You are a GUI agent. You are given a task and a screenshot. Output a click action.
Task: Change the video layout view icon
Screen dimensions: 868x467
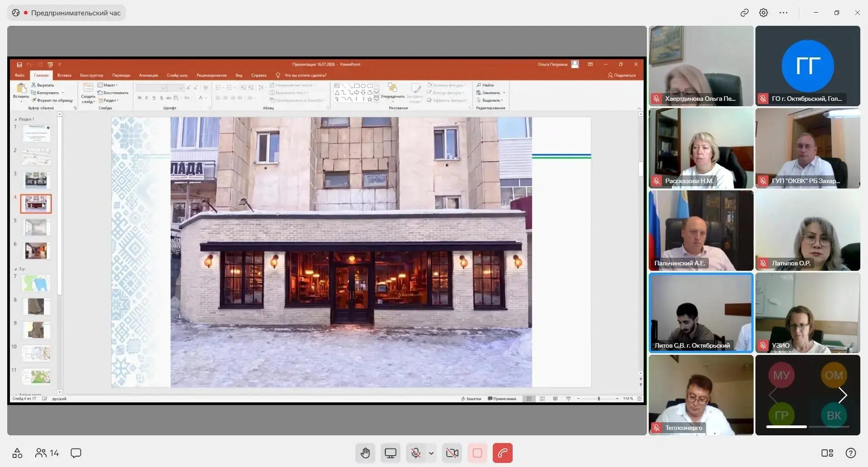pos(827,453)
